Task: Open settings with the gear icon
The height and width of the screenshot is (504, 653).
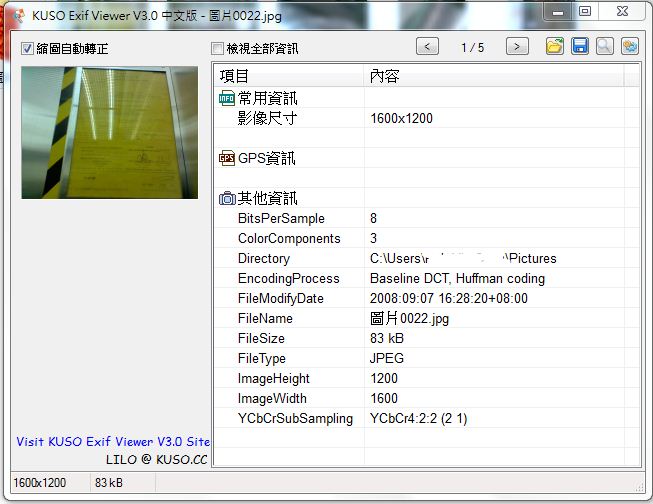Action: click(x=630, y=46)
